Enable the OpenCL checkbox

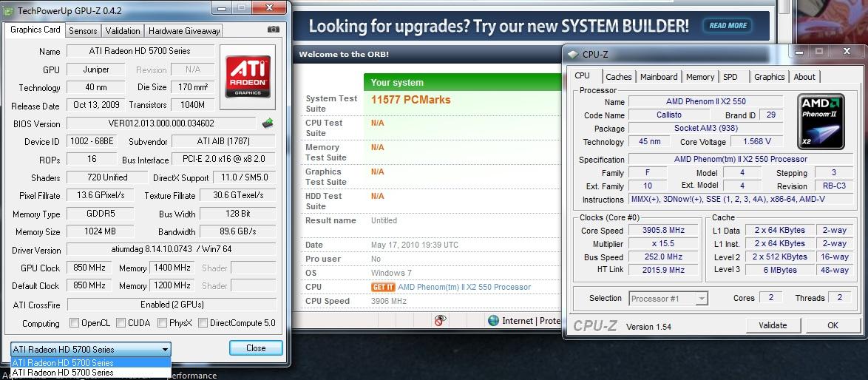[74, 322]
